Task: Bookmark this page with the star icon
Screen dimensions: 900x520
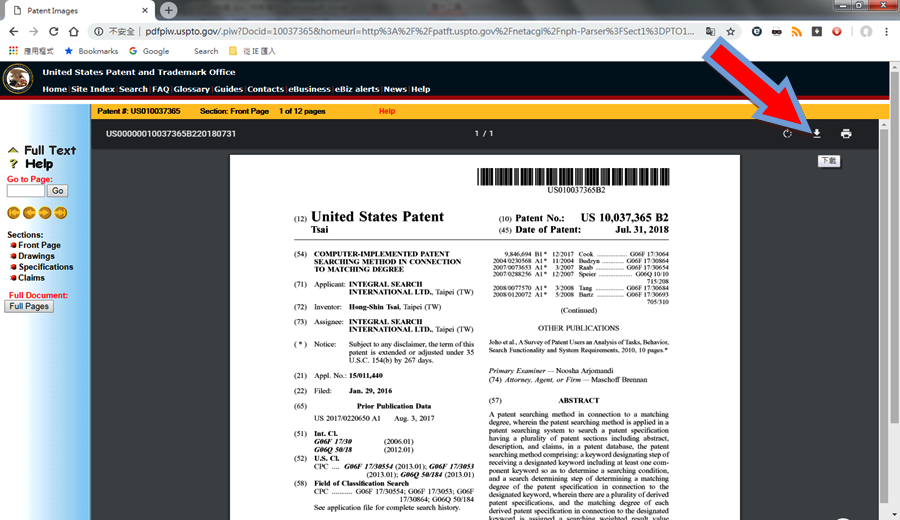Action: (x=730, y=32)
